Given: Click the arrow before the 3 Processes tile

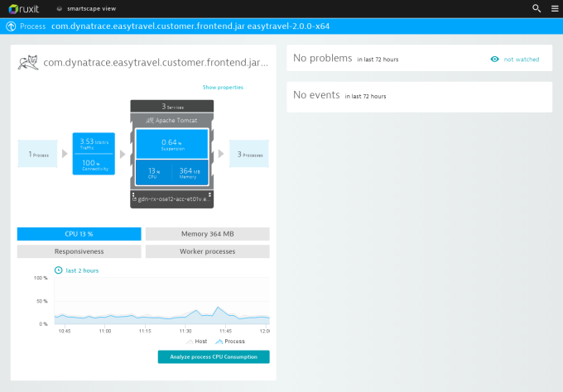Looking at the screenshot, I should click(x=221, y=154).
